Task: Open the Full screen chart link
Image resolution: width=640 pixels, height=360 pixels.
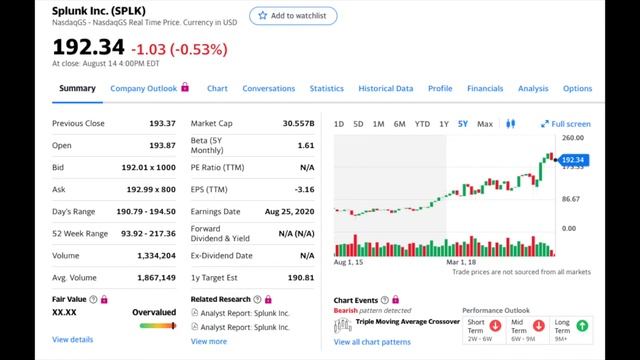Action: 566,124
